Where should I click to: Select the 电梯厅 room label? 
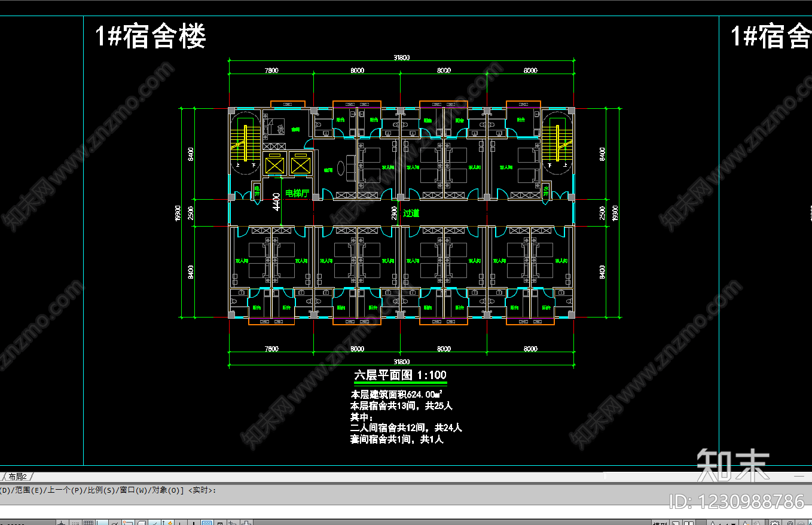tap(297, 193)
